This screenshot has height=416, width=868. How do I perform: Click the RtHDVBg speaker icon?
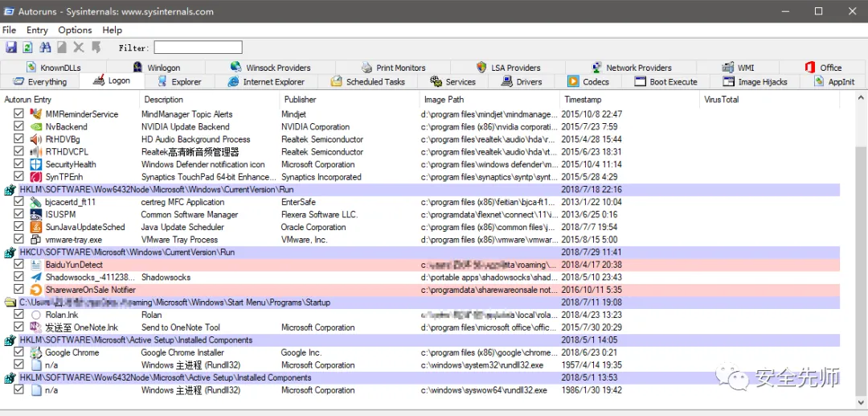[36, 139]
